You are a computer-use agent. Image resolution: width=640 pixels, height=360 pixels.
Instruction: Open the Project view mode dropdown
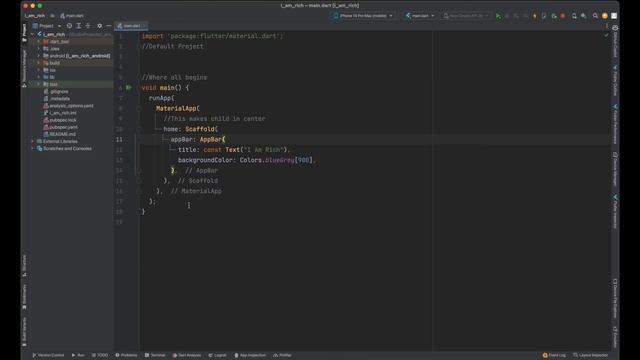(47, 26)
